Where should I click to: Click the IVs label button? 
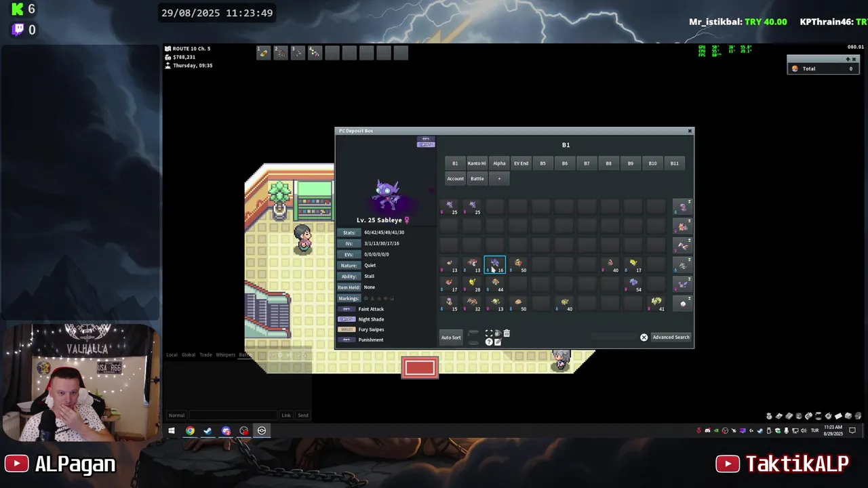click(x=349, y=243)
